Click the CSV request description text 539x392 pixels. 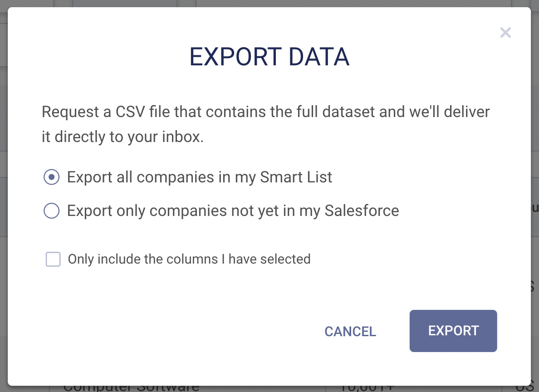pyautogui.click(x=265, y=124)
